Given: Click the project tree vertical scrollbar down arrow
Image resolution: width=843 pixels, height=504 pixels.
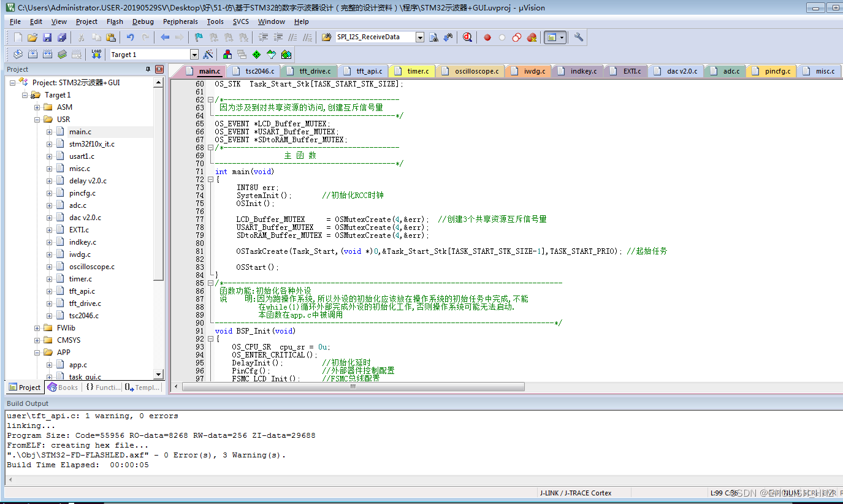Looking at the screenshot, I should 158,375.
